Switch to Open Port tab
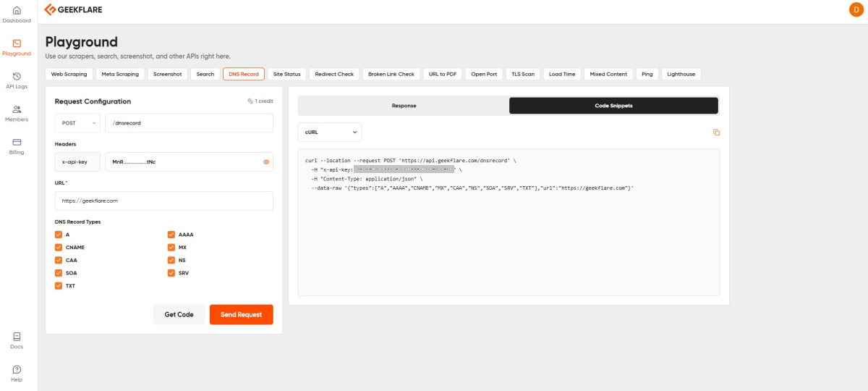The width and height of the screenshot is (868, 391). (484, 74)
